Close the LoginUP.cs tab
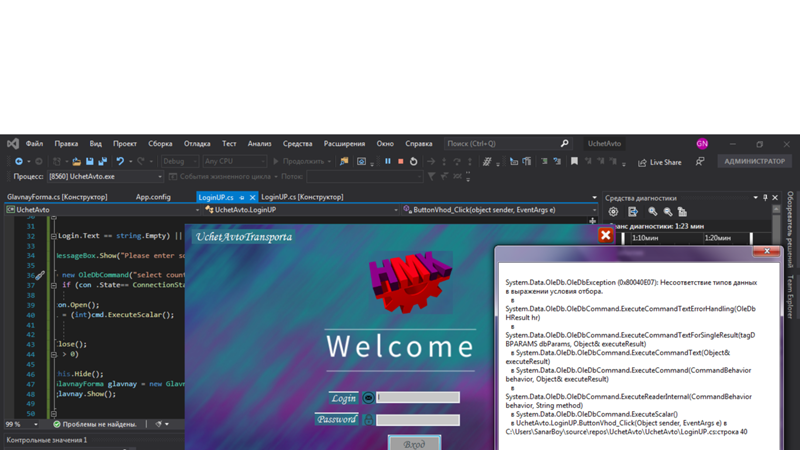Image resolution: width=800 pixels, height=450 pixels. point(252,197)
